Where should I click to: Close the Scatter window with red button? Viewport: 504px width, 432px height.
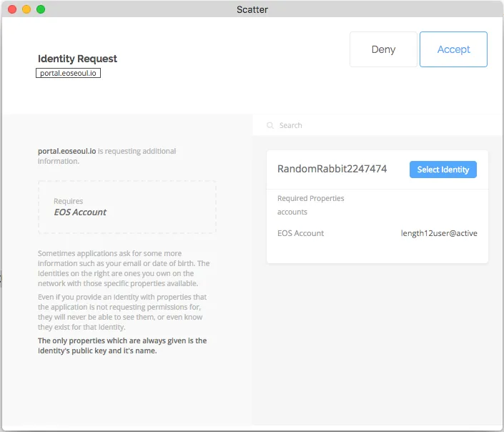(12, 9)
